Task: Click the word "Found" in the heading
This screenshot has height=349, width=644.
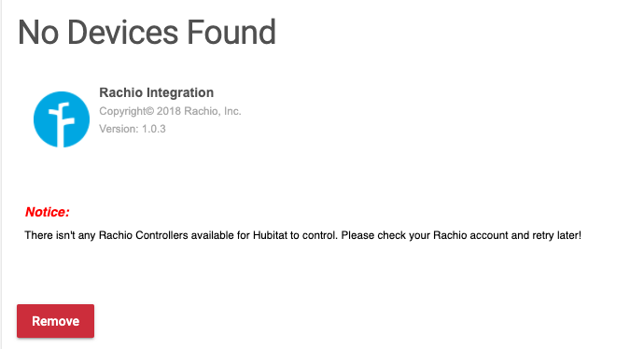Action: click(231, 33)
